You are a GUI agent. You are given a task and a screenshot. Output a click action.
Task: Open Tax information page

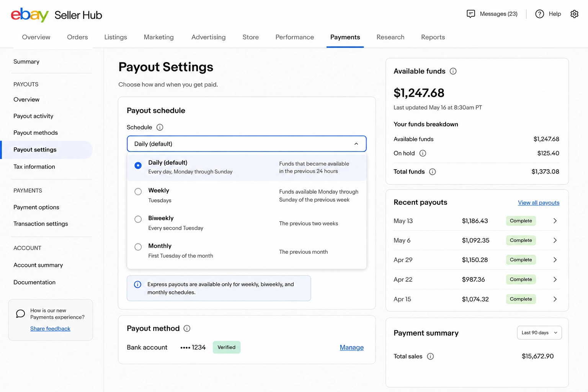pyautogui.click(x=34, y=167)
